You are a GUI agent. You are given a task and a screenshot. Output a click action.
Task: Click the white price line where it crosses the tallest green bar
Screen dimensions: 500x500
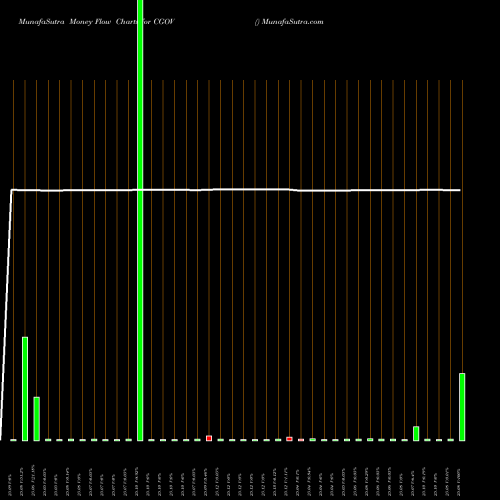140,190
